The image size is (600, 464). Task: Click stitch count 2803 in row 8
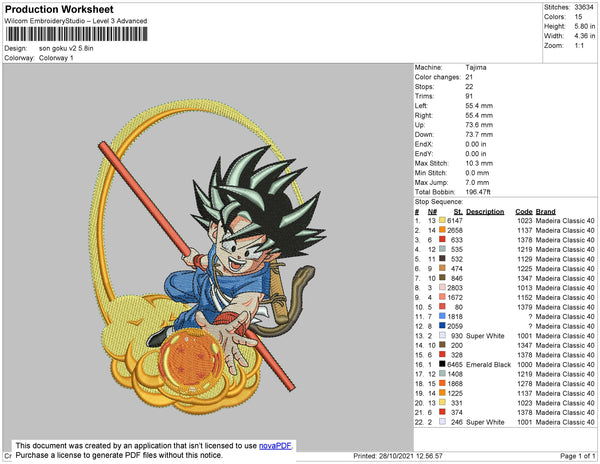[455, 288]
